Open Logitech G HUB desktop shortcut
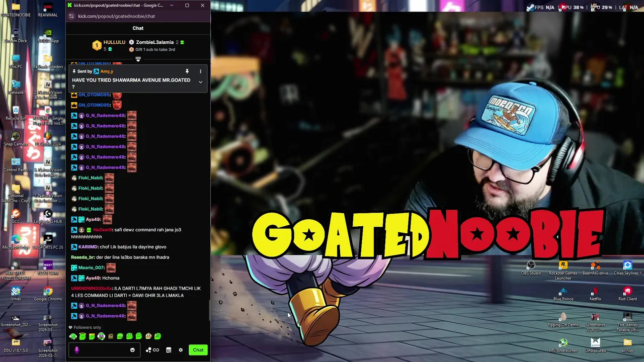 tap(48, 216)
